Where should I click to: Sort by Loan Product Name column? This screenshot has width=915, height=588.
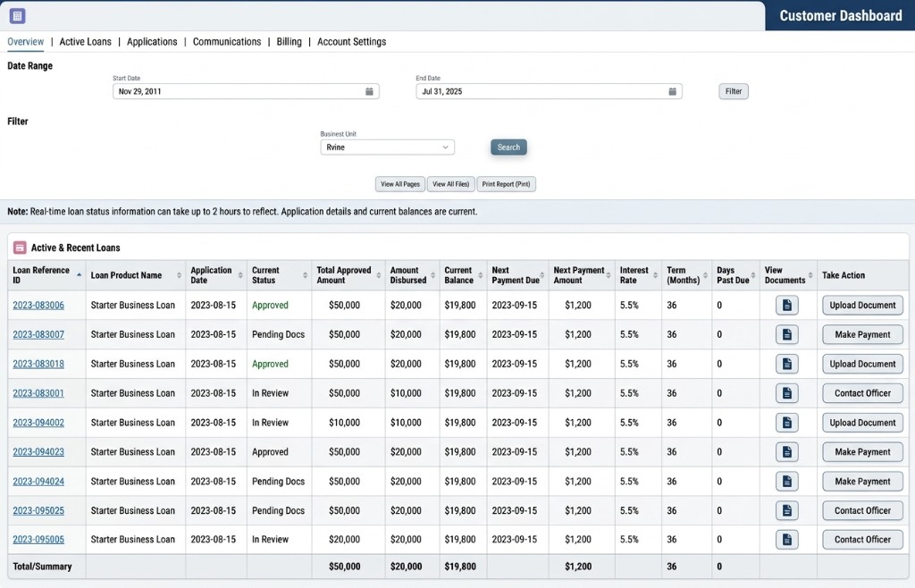(179, 275)
